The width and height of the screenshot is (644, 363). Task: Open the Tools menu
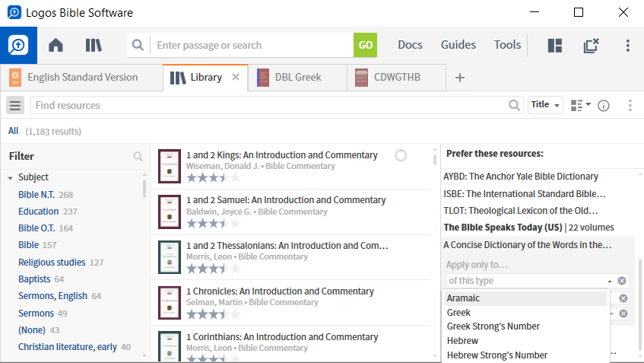click(507, 45)
